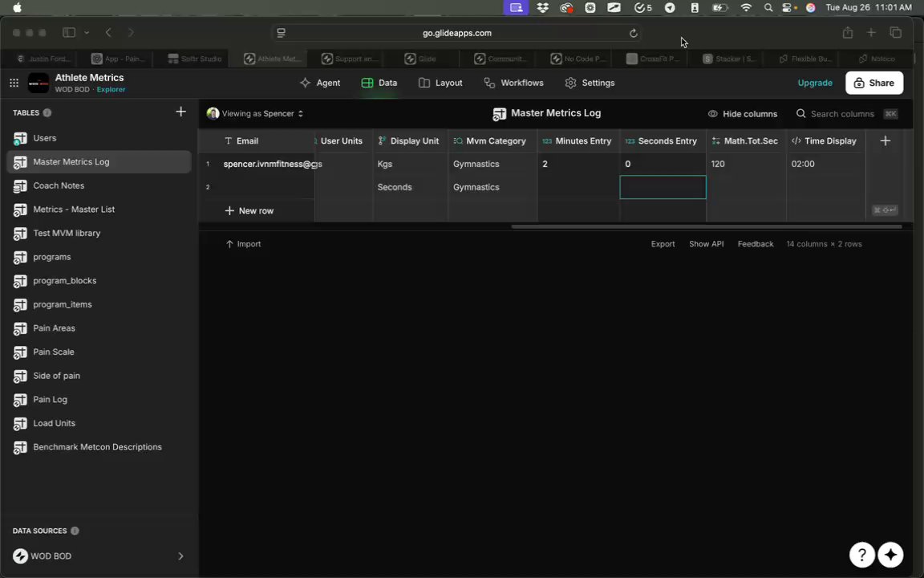Open the Mvm Category column header
This screenshot has height=578, width=924.
[492, 141]
